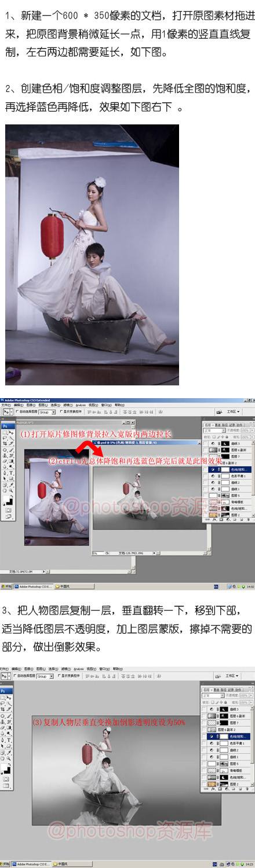Switch to 通道 tab in two-document window's panel
This screenshot has height=868, width=255.
pos(218,425)
